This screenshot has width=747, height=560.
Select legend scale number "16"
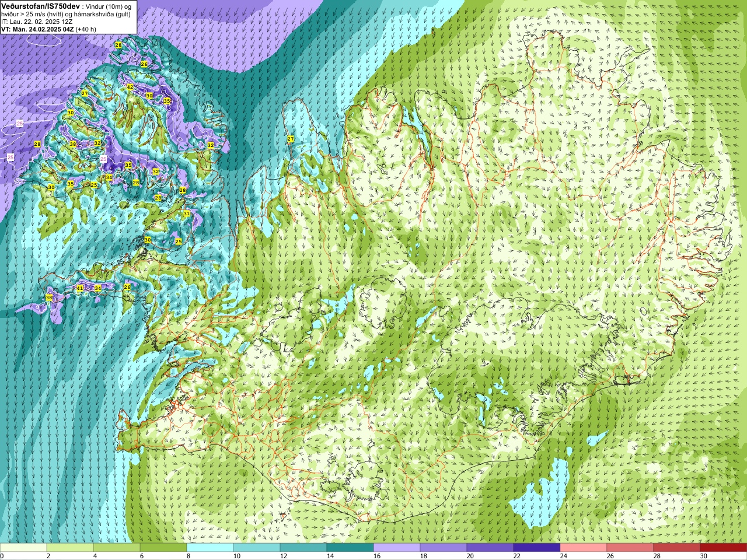point(377,556)
